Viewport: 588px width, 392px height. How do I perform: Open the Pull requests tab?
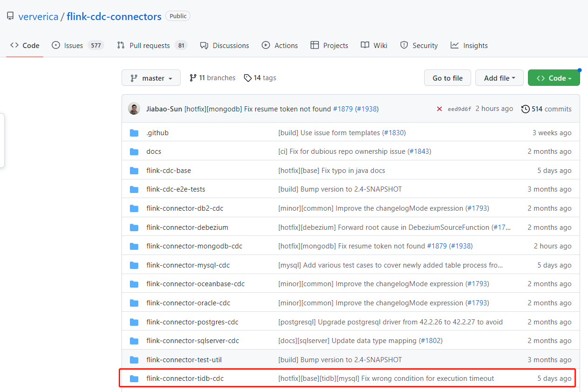pos(149,46)
